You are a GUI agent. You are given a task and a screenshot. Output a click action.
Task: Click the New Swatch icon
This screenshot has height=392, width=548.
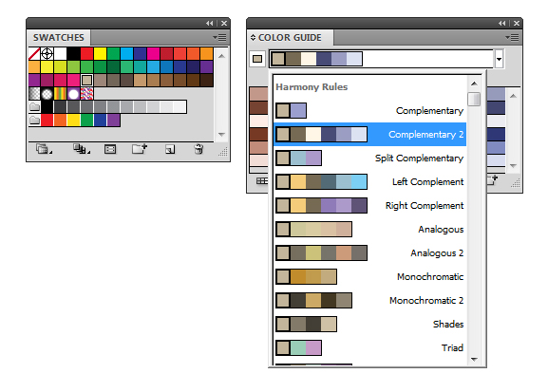click(x=170, y=150)
